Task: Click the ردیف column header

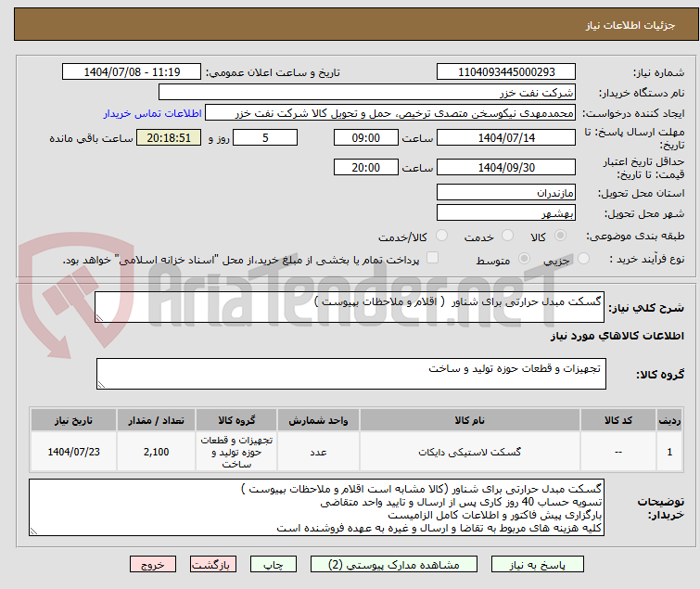Action: click(x=669, y=420)
